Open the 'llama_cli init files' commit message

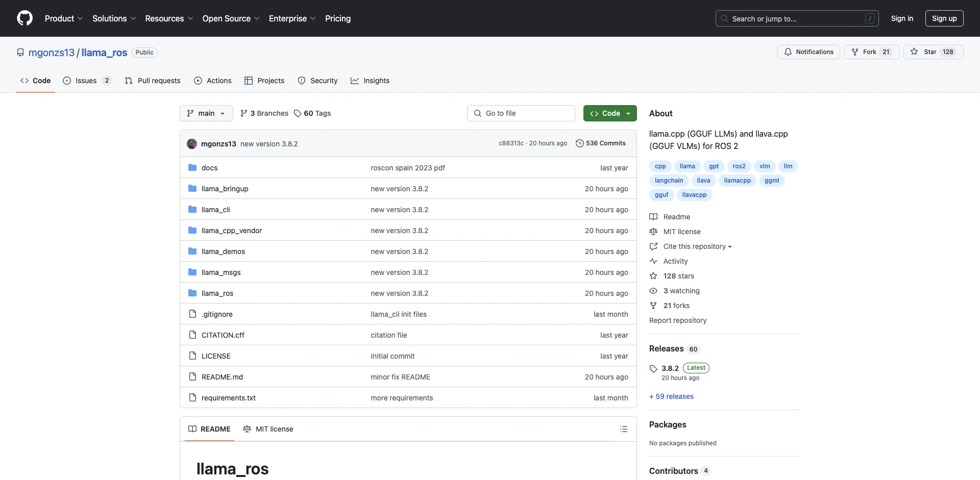pos(399,314)
